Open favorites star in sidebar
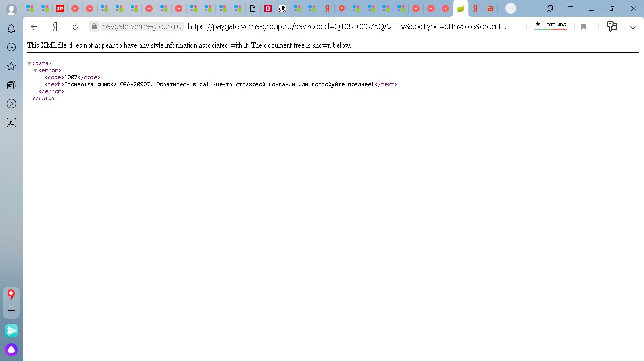 pyautogui.click(x=11, y=66)
